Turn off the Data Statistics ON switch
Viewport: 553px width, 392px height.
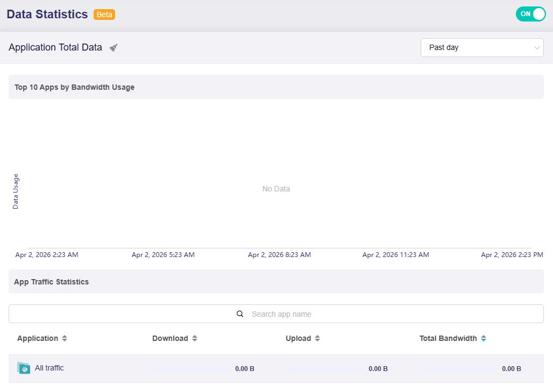click(530, 15)
